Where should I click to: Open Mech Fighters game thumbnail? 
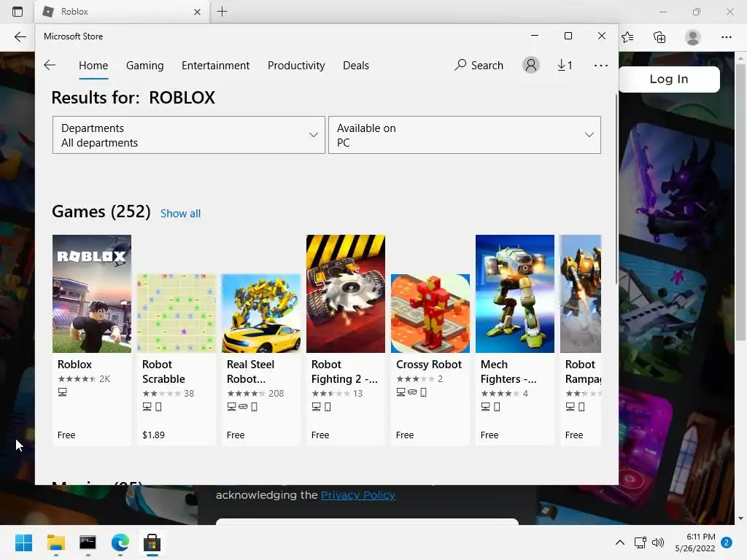coord(515,294)
